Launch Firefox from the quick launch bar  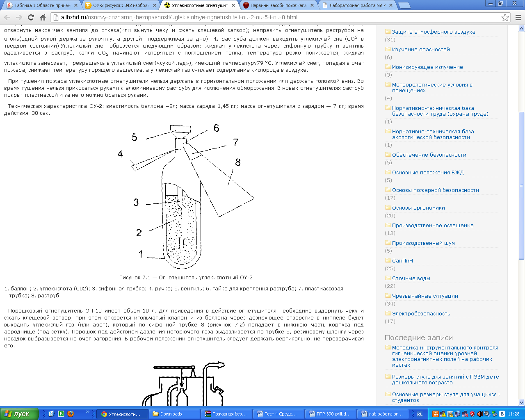click(70, 414)
